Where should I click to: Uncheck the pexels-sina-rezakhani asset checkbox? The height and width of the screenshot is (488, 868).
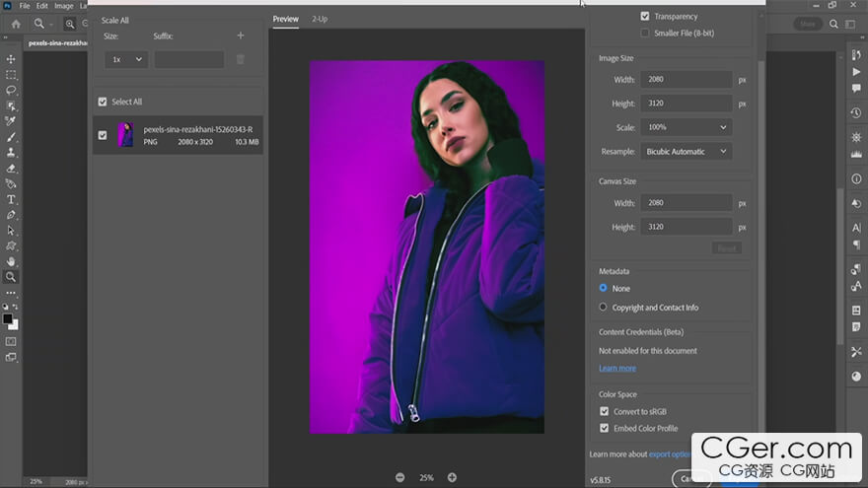(x=103, y=135)
